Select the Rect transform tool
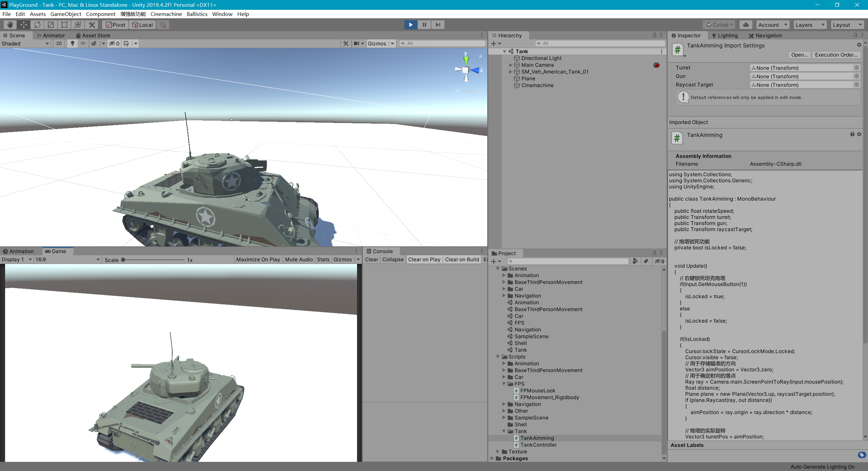 64,24
